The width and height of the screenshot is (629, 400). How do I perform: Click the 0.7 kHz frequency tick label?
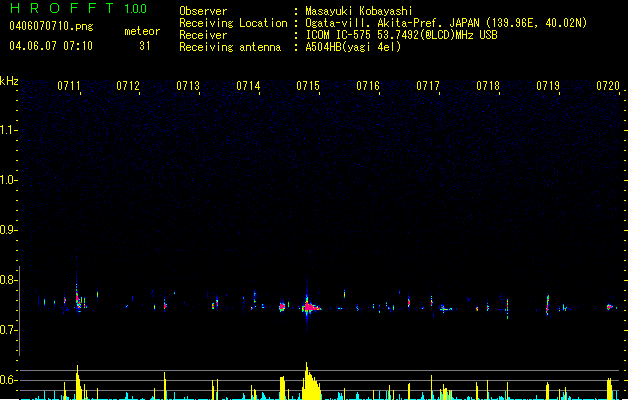pos(8,330)
